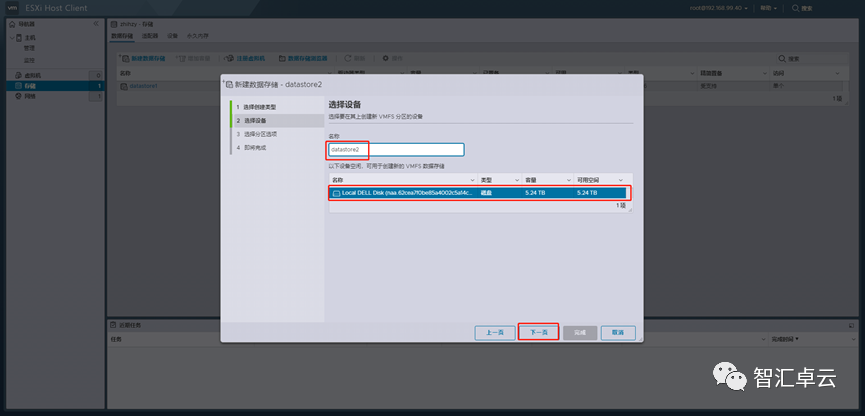865x416 pixels.
Task: Click the datastore list search field
Action: 811,58
